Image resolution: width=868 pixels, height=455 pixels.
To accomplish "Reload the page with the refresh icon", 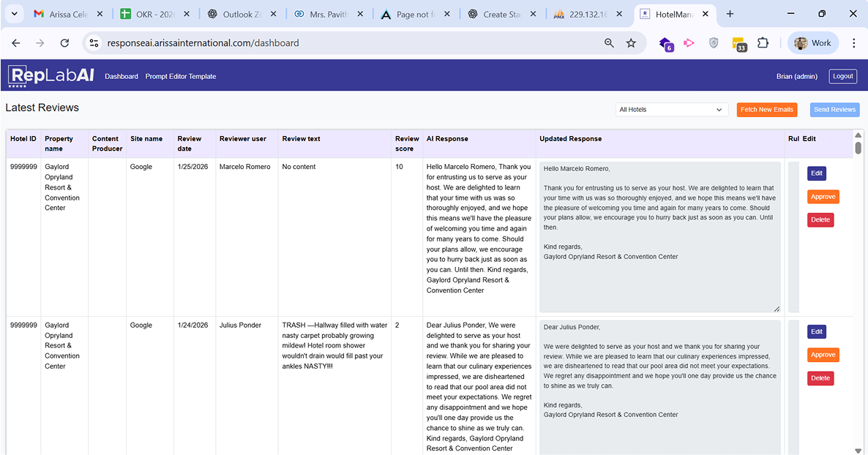I will 64,43.
